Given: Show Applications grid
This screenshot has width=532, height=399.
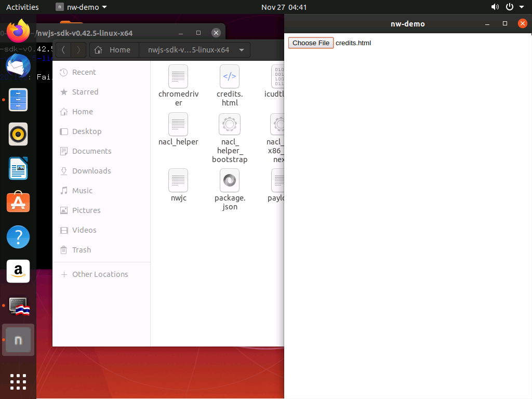Looking at the screenshot, I should (x=18, y=382).
